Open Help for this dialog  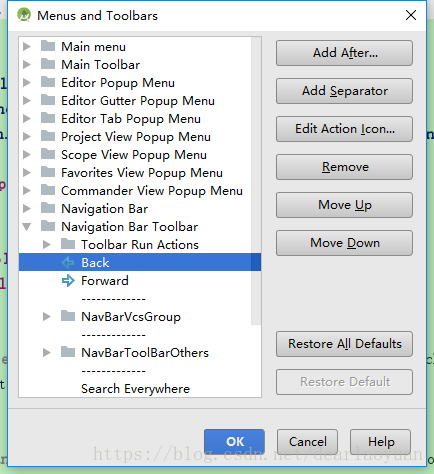tap(380, 442)
